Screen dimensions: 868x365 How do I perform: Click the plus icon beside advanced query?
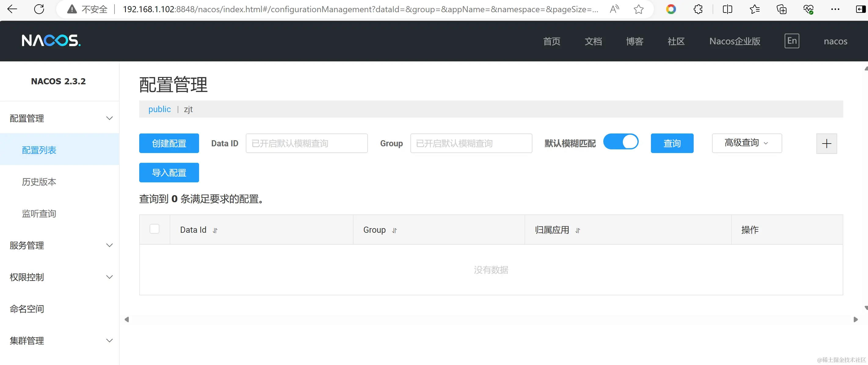tap(826, 144)
